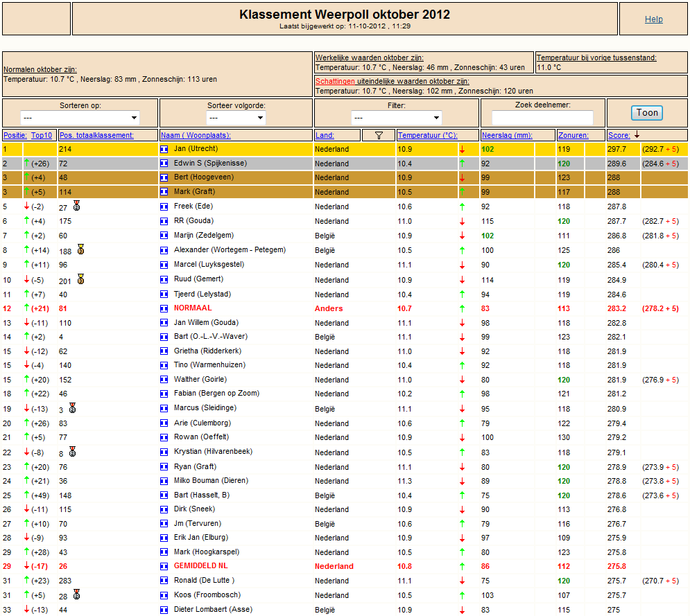This screenshot has width=690, height=616.
Task: Click the name Rowan (Oeffelt)
Action: [x=202, y=437]
